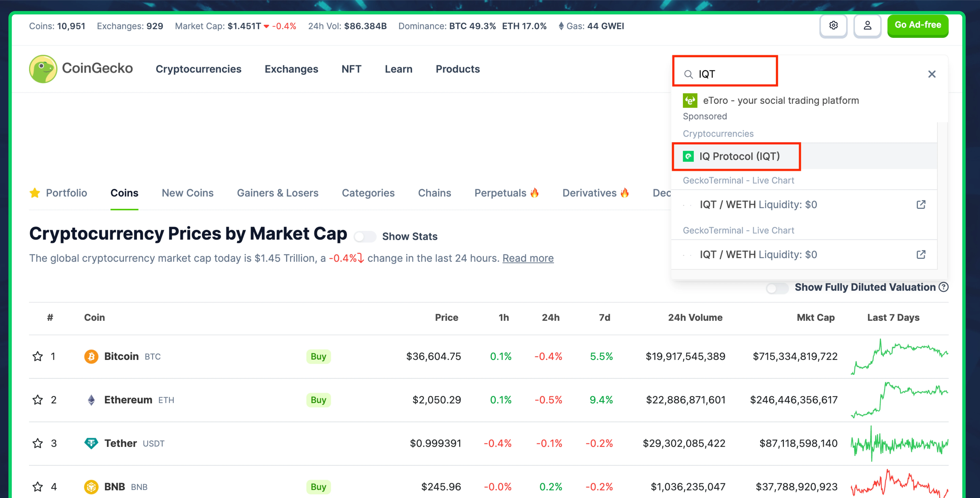980x498 pixels.
Task: Toggle Show Fully Diluted Valuation switch
Action: click(777, 288)
